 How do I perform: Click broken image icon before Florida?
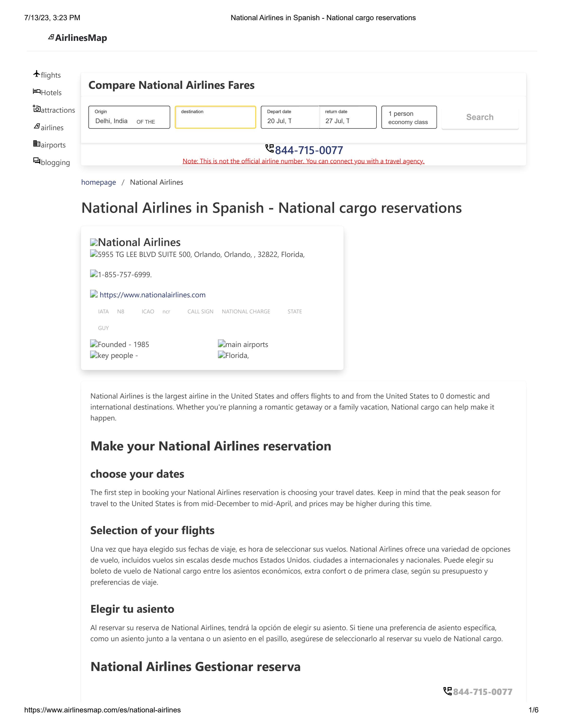(x=221, y=354)
